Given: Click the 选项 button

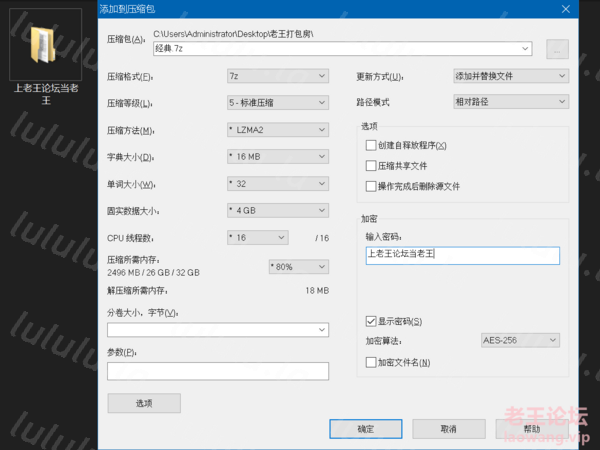Looking at the screenshot, I should pyautogui.click(x=144, y=403).
